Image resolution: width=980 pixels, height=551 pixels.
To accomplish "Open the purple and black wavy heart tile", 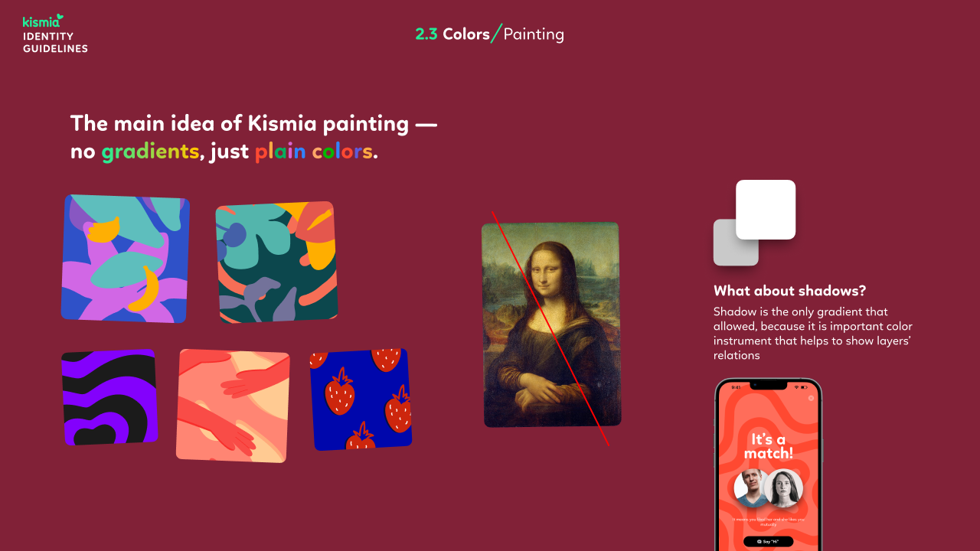I will pos(109,397).
